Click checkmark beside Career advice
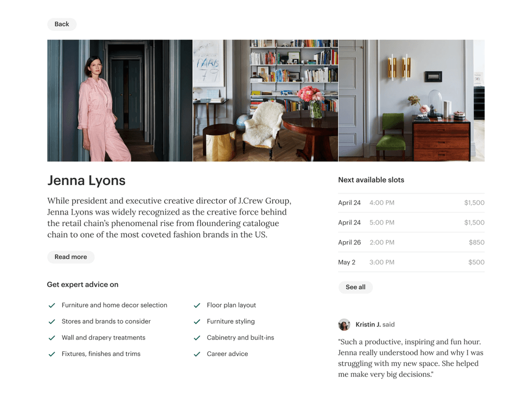This screenshot has width=532, height=406. 197,354
